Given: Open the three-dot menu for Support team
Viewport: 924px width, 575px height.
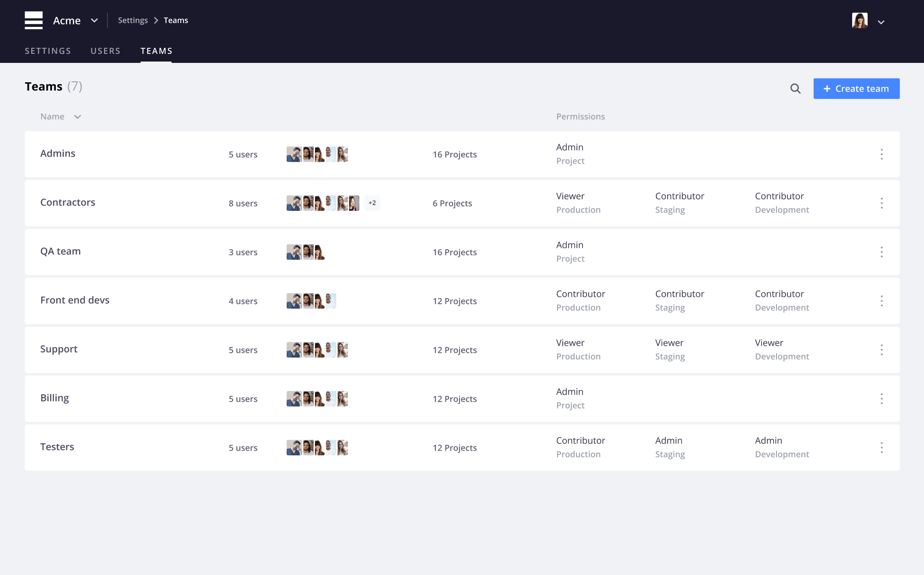Looking at the screenshot, I should point(881,349).
